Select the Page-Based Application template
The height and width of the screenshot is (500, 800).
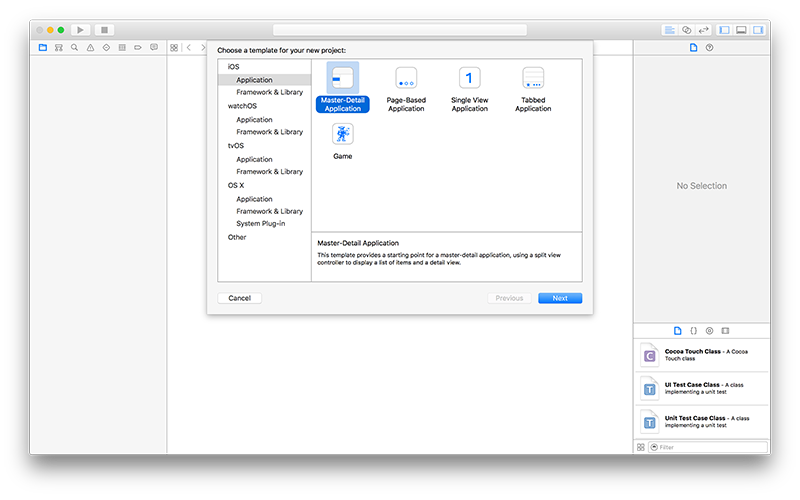[406, 89]
